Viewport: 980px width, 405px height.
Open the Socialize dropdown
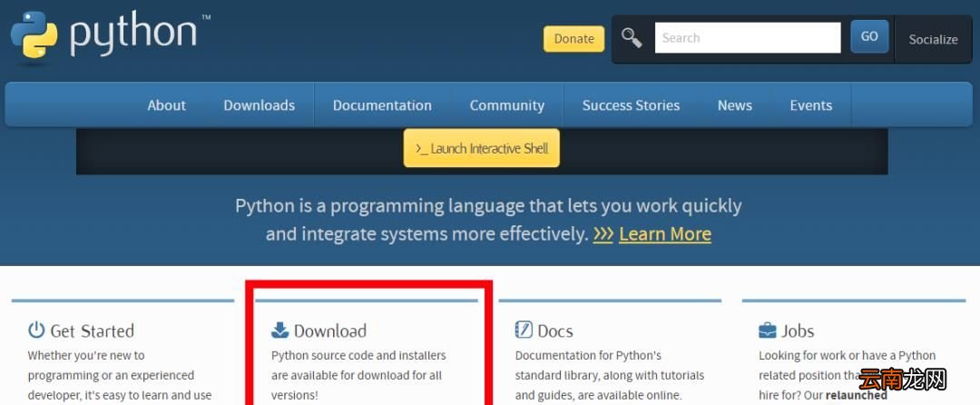[933, 39]
